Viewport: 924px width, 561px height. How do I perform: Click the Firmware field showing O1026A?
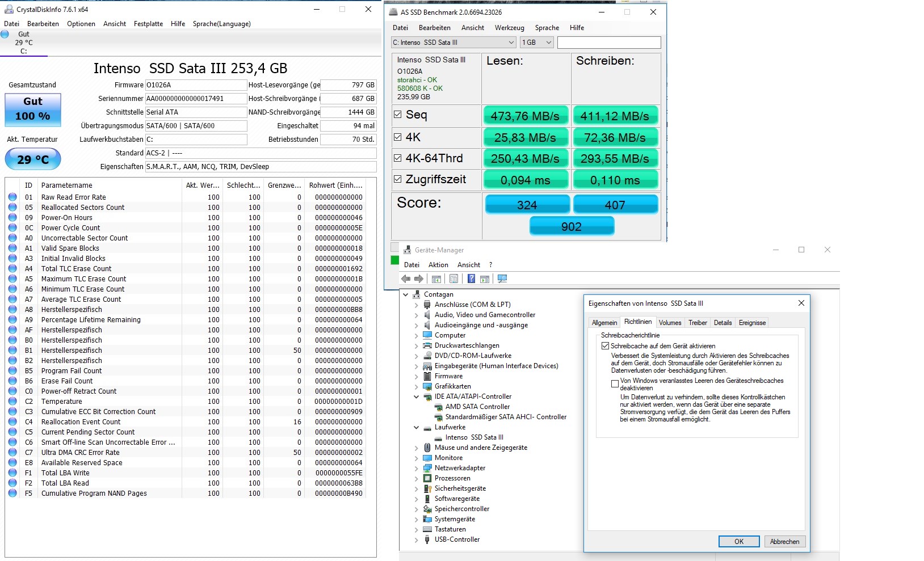tap(196, 85)
